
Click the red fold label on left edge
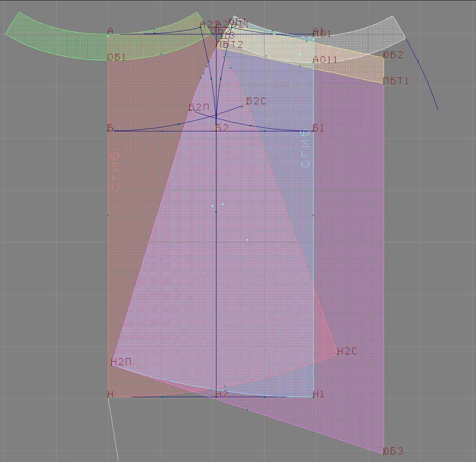[x=115, y=172]
